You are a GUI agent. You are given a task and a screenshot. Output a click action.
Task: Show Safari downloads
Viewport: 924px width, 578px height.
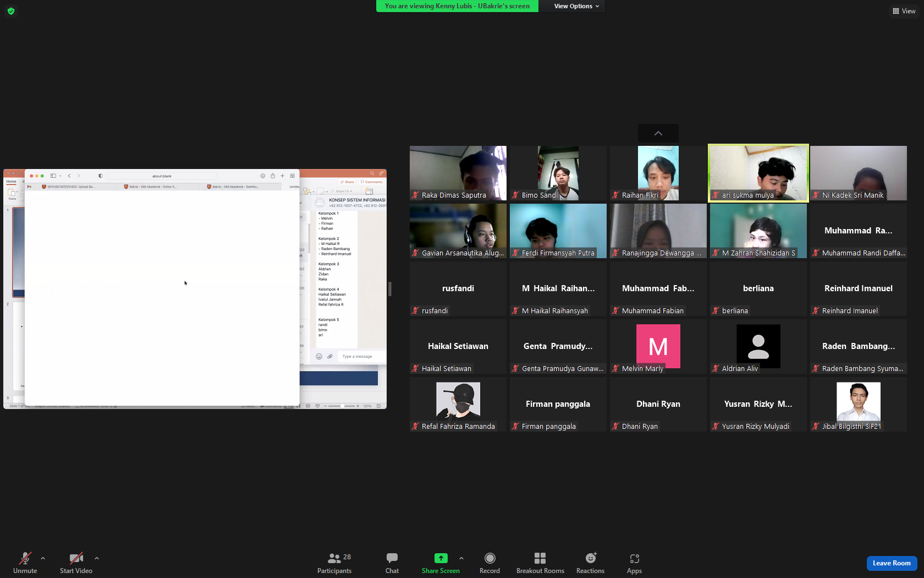263,176
